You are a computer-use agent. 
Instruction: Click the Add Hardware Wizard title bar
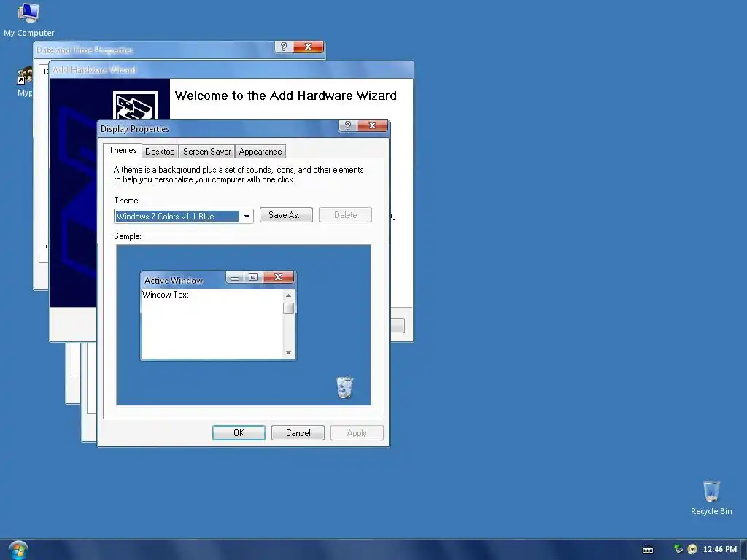click(x=231, y=69)
